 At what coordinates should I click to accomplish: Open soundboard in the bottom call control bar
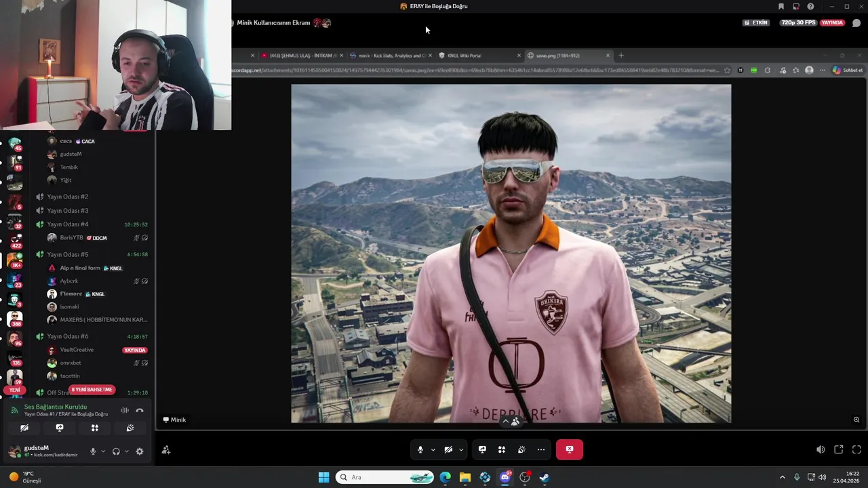point(521,449)
